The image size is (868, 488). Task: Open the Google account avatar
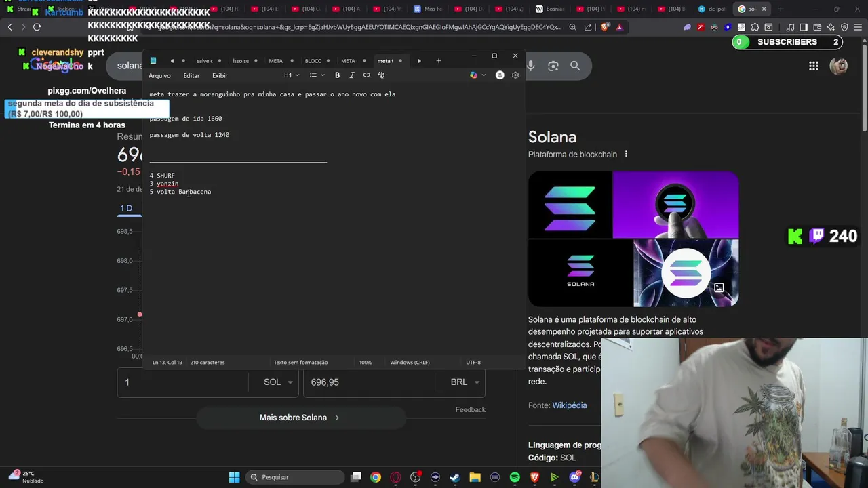click(839, 66)
